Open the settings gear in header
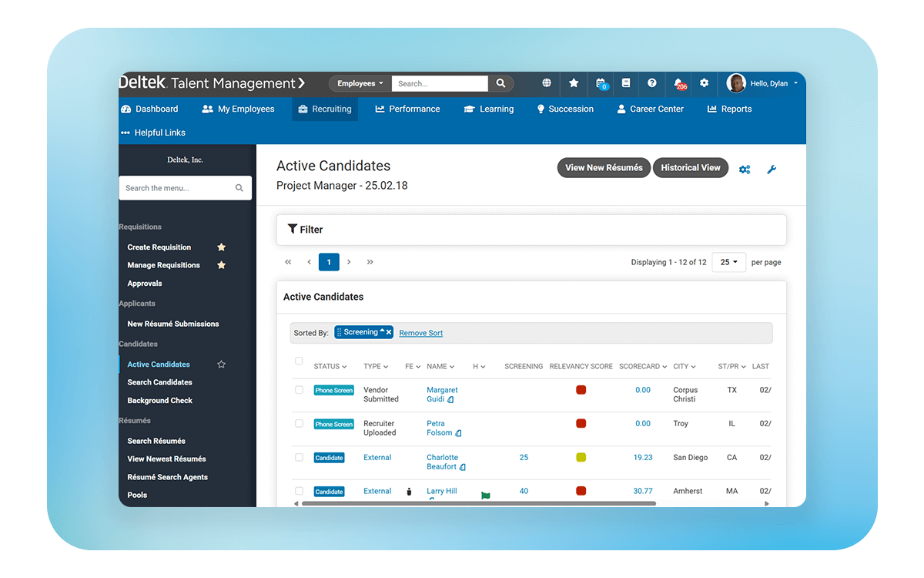This screenshot has height=578, width=924. tap(704, 83)
